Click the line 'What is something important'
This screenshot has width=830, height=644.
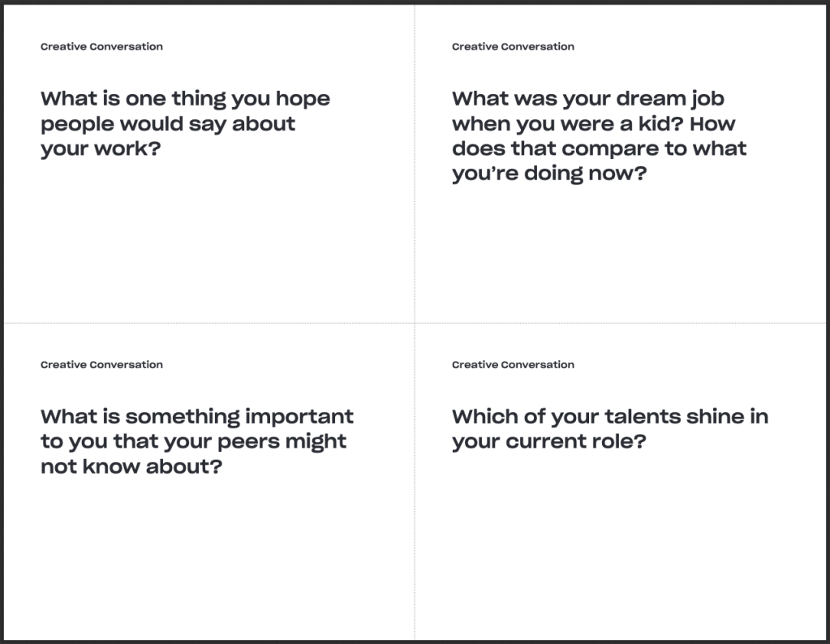(x=197, y=417)
